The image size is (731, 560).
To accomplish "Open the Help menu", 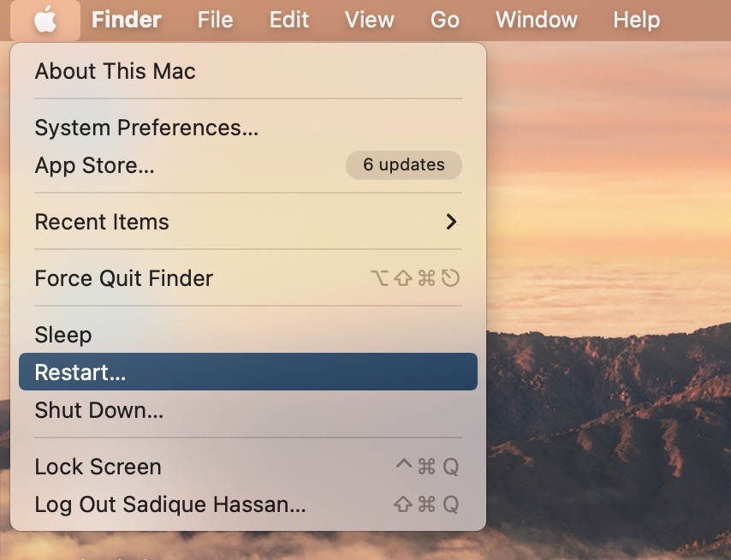I will (636, 20).
